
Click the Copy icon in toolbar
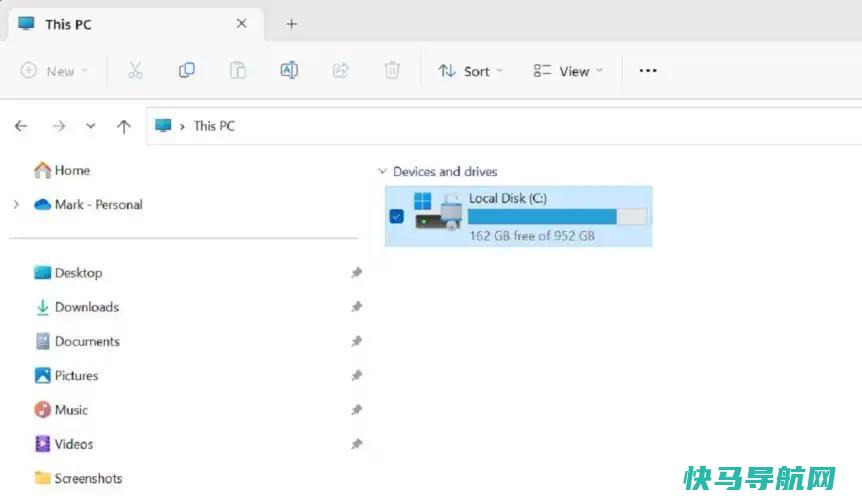186,70
